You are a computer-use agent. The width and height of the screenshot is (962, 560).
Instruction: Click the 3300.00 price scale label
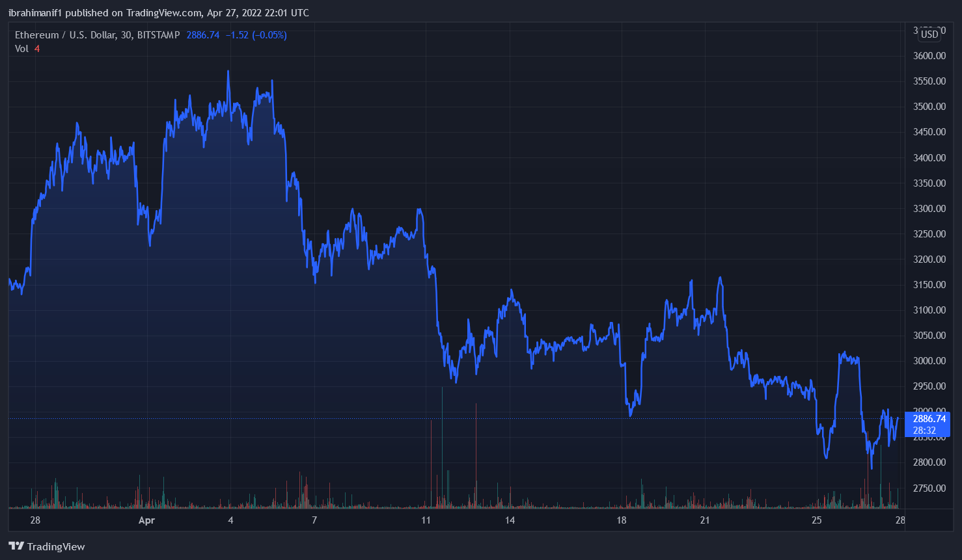pyautogui.click(x=929, y=209)
